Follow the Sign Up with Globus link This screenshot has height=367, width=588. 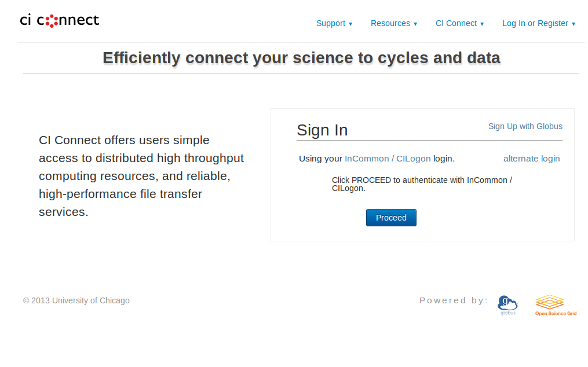click(525, 126)
